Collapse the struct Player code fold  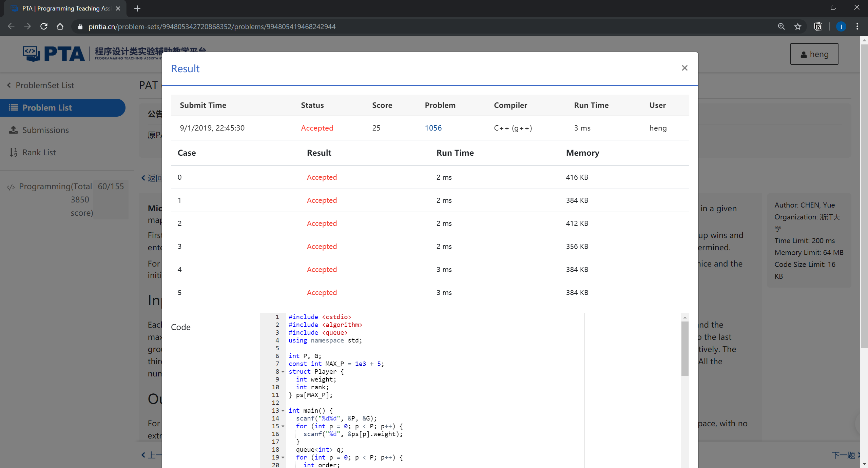click(283, 372)
